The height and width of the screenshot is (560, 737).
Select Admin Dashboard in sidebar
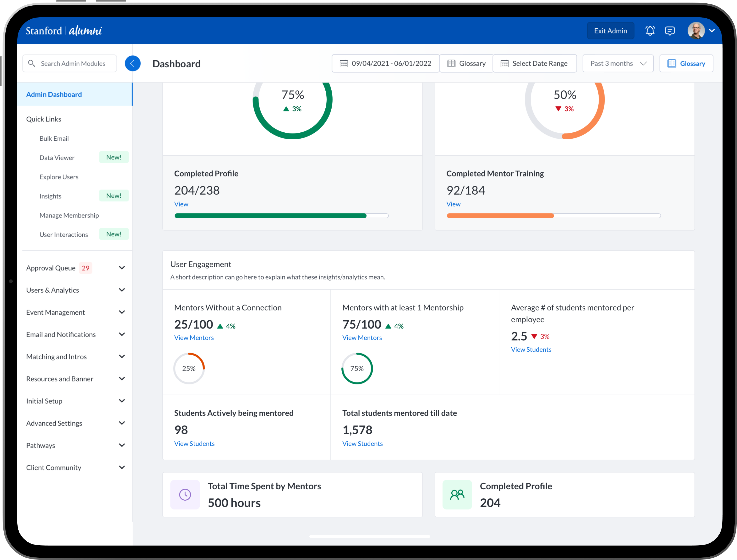point(54,94)
